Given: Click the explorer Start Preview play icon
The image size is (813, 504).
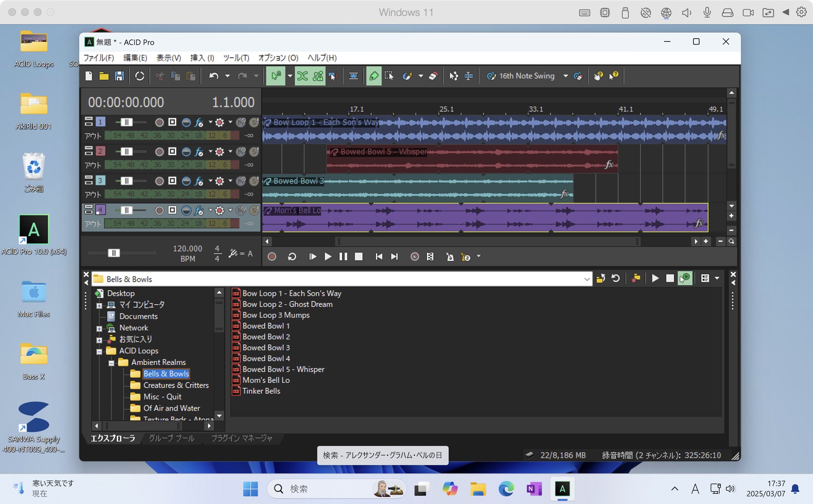Looking at the screenshot, I should pos(655,278).
